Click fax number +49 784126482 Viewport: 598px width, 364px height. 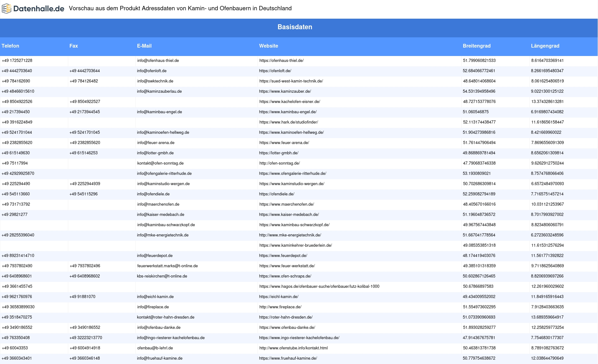click(x=84, y=81)
